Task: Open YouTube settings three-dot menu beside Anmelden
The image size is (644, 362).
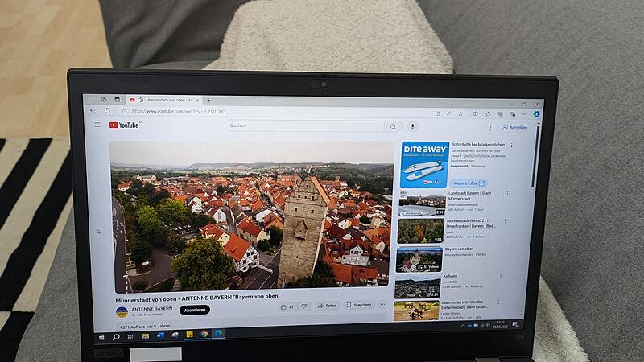Action: click(x=490, y=128)
